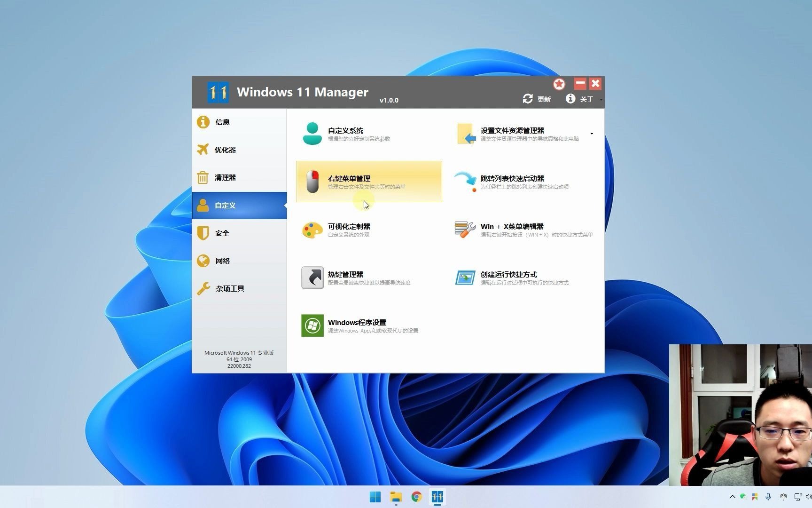Screen dimensions: 812x508
Task: Select the 自定义 sidebar section
Action: click(x=239, y=206)
